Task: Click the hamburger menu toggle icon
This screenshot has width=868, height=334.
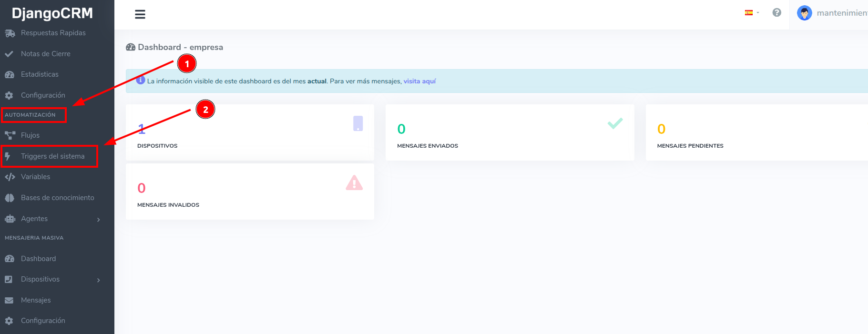Action: pos(140,14)
